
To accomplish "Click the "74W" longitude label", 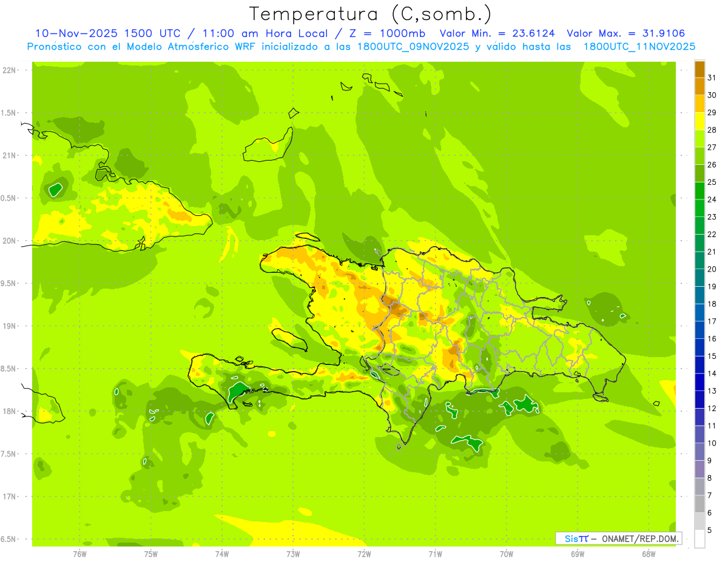I will [221, 554].
